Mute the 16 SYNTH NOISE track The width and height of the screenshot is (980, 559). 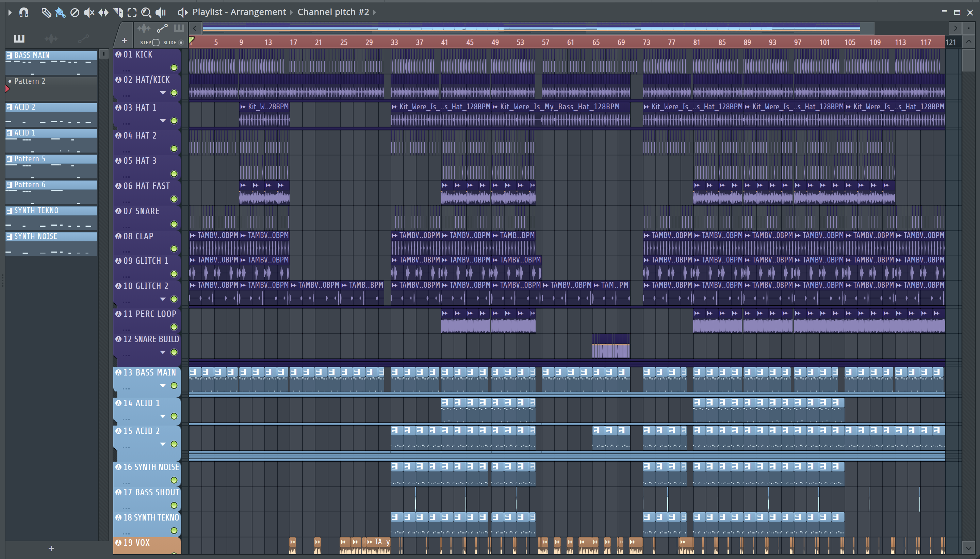click(174, 480)
